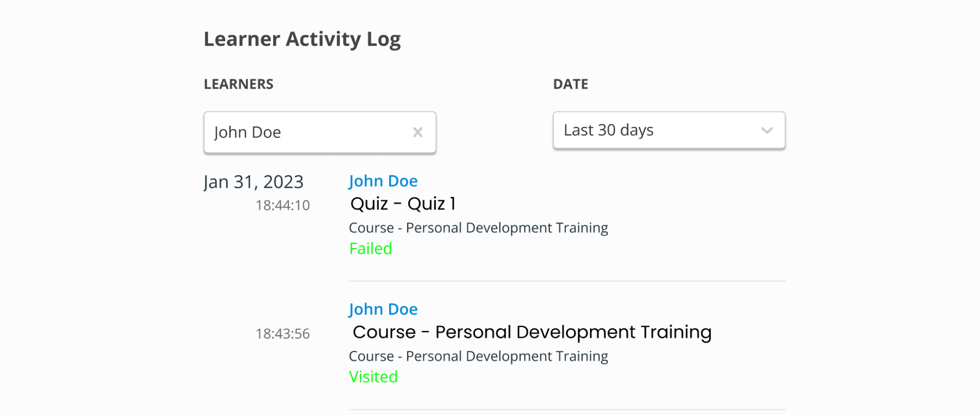Open John Doe link in the Visited entry

383,309
